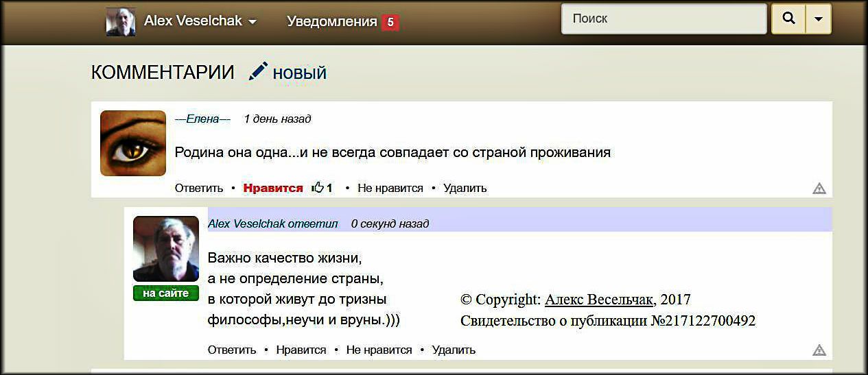Screen dimensions: 868x375
Task: Click text 'Родина она одна...'
Action: coord(237,152)
